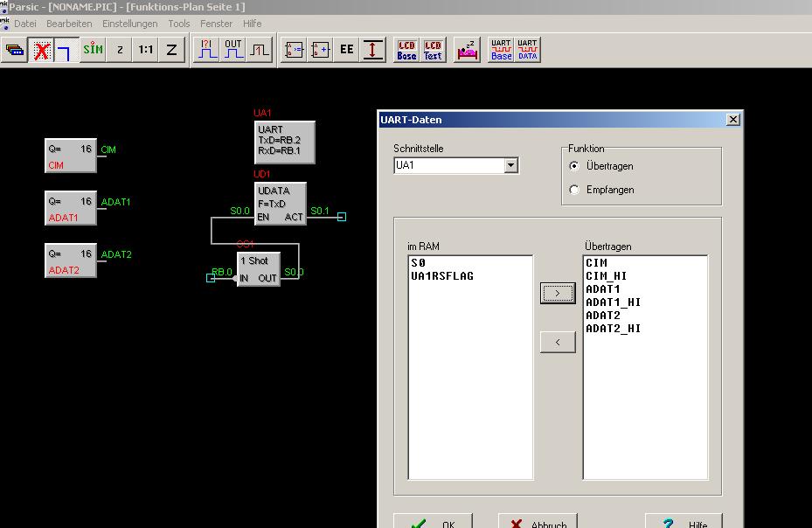Select the comparator (>=) block tool

coord(295,50)
